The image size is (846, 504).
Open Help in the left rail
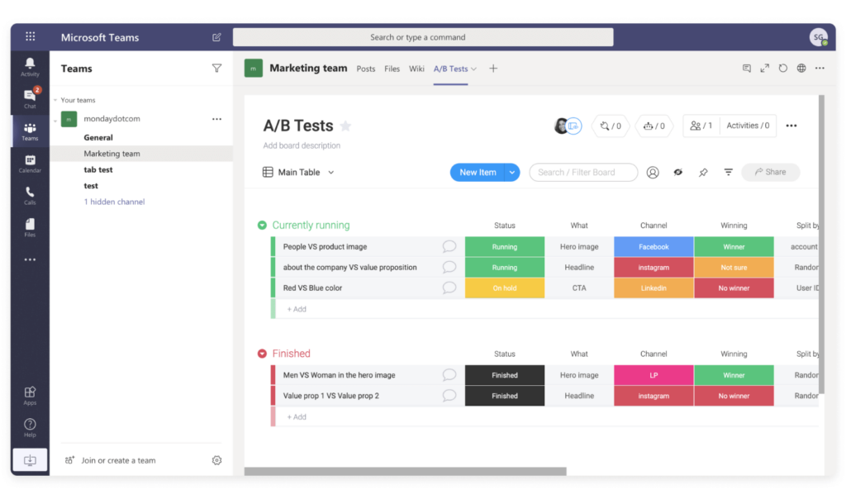30,427
